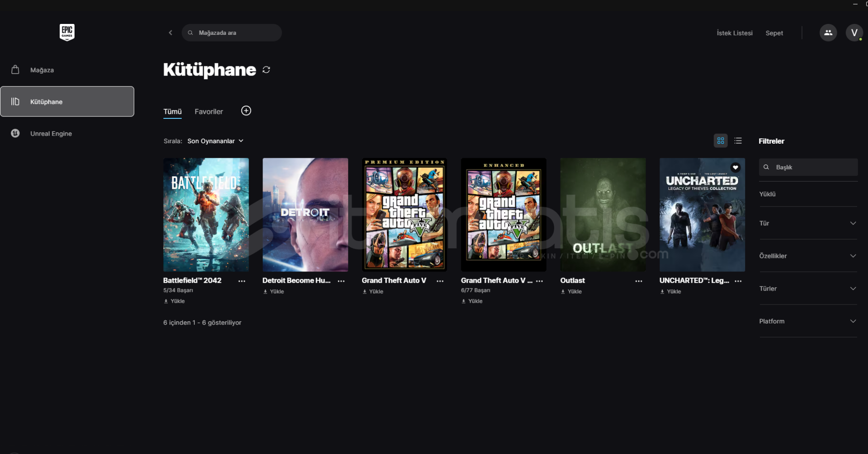Open Outlast cover art

603,215
